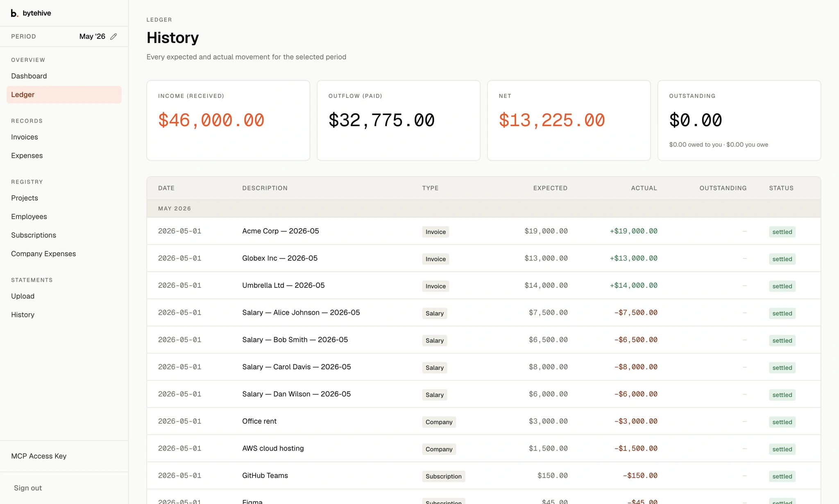Open statements History page
Screen dimensions: 839x504
tap(23, 315)
